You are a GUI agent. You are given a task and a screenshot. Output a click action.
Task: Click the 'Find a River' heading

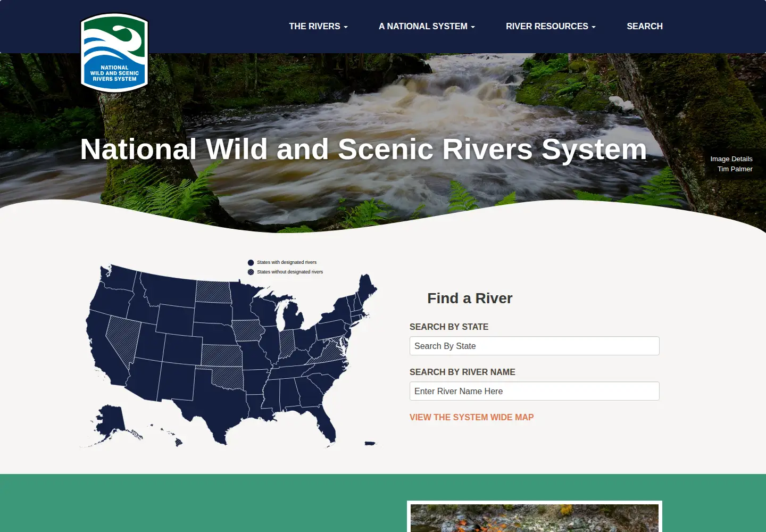[x=470, y=298]
